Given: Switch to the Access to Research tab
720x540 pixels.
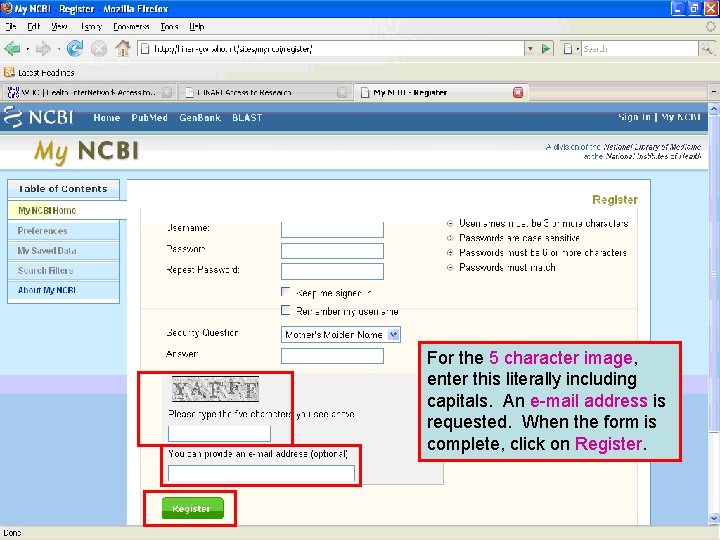Looking at the screenshot, I should pyautogui.click(x=264, y=92).
